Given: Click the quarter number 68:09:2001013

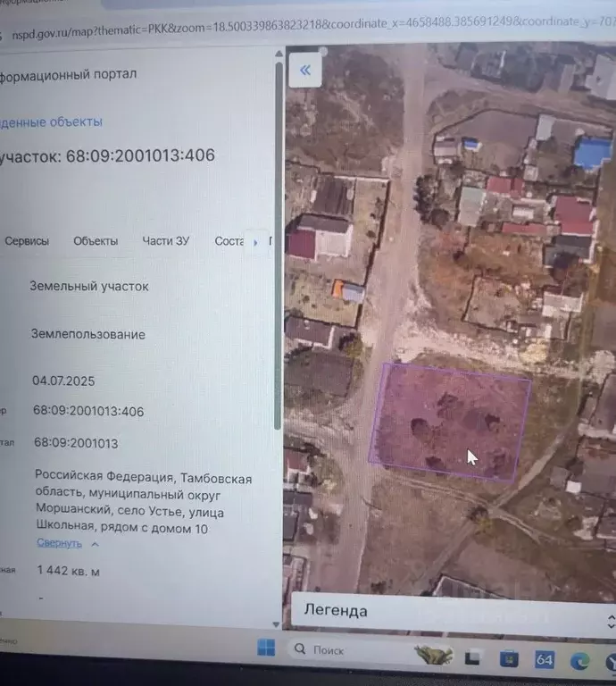Looking at the screenshot, I should pos(76,443).
